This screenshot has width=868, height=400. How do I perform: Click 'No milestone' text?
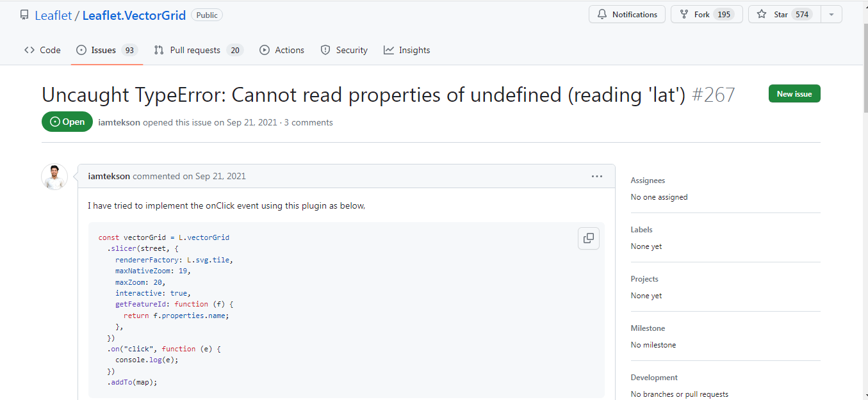[653, 345]
